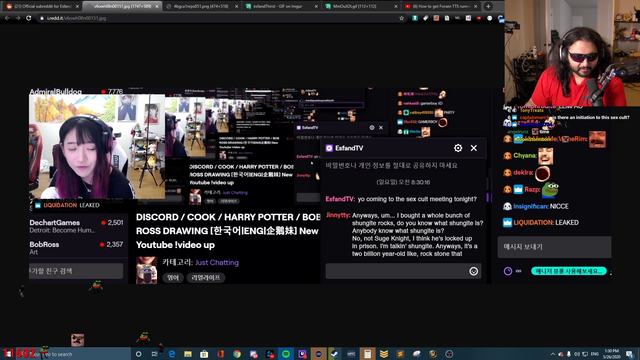Click Jinnytty username in whisper
The image size is (640, 360).
point(338,215)
